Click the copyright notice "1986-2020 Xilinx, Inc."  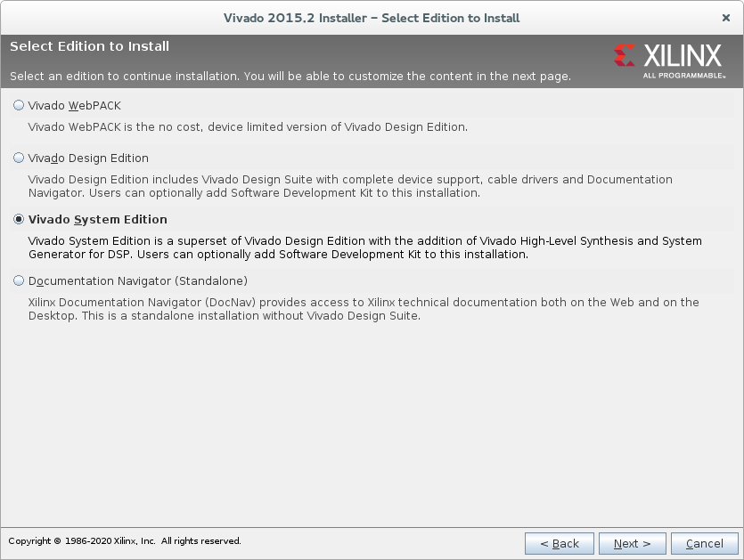(x=110, y=541)
